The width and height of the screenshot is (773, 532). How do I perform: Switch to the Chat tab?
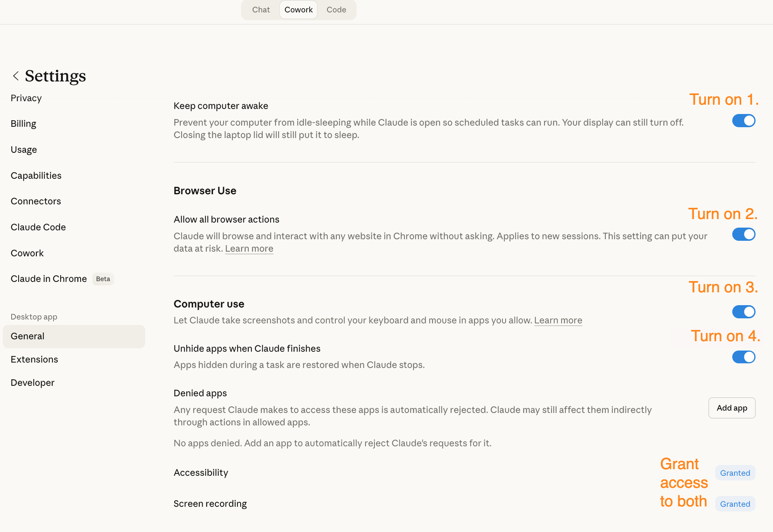pyautogui.click(x=261, y=10)
